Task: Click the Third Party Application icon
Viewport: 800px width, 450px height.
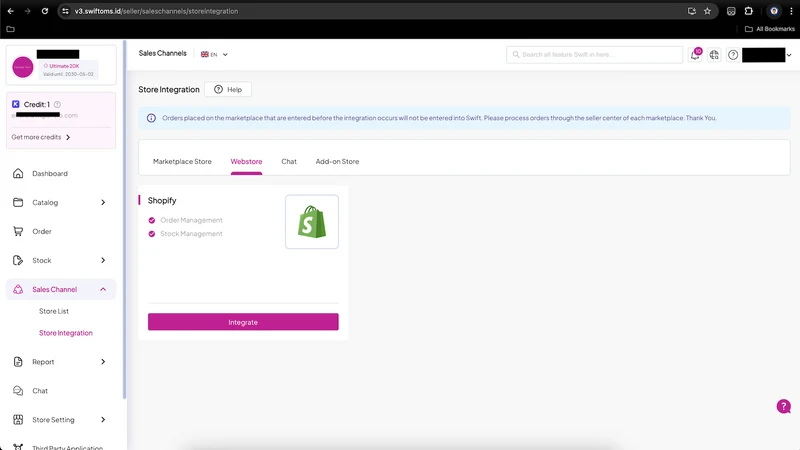Action: pyautogui.click(x=18, y=447)
